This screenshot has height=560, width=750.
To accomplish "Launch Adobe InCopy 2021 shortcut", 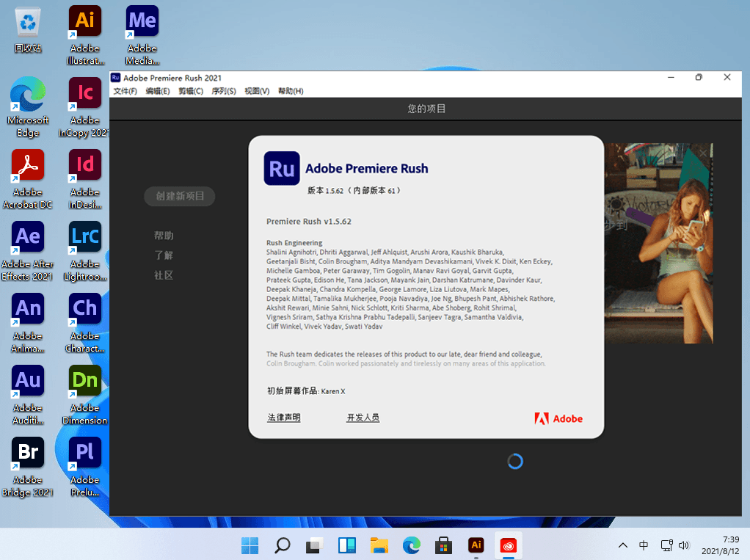I will [x=85, y=107].
